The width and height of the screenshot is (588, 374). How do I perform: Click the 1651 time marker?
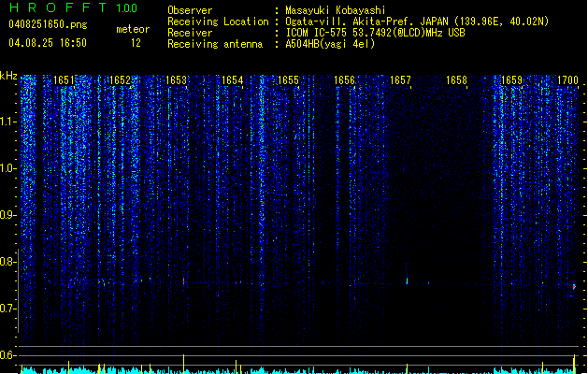pyautogui.click(x=64, y=80)
